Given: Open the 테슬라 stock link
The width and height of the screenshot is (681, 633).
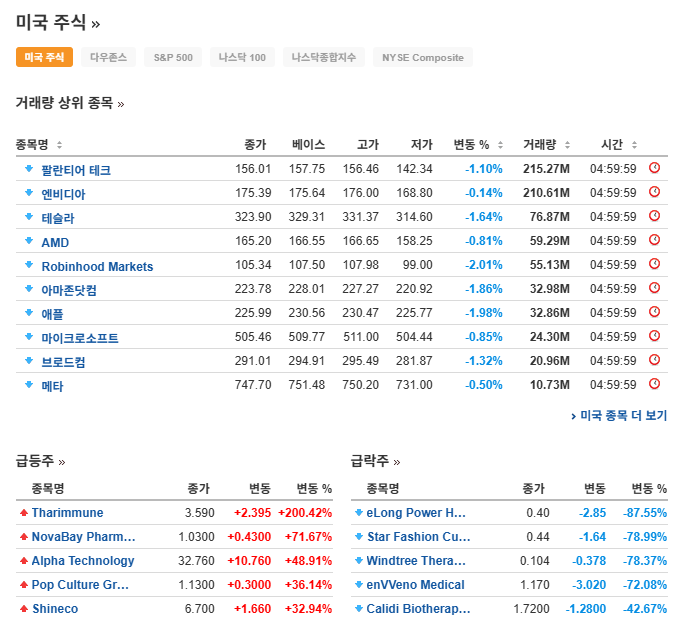Looking at the screenshot, I should (58, 218).
